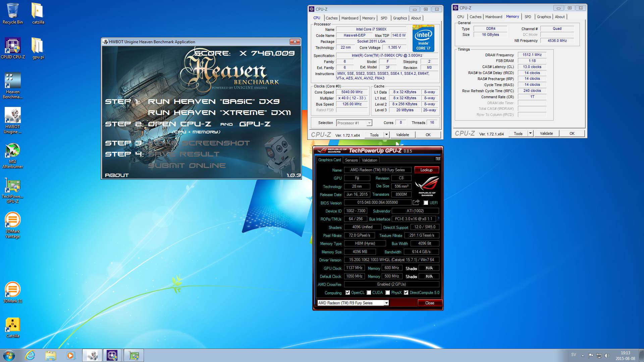Open Action Center flag in tray
This screenshot has height=362, width=644.
[591, 356]
